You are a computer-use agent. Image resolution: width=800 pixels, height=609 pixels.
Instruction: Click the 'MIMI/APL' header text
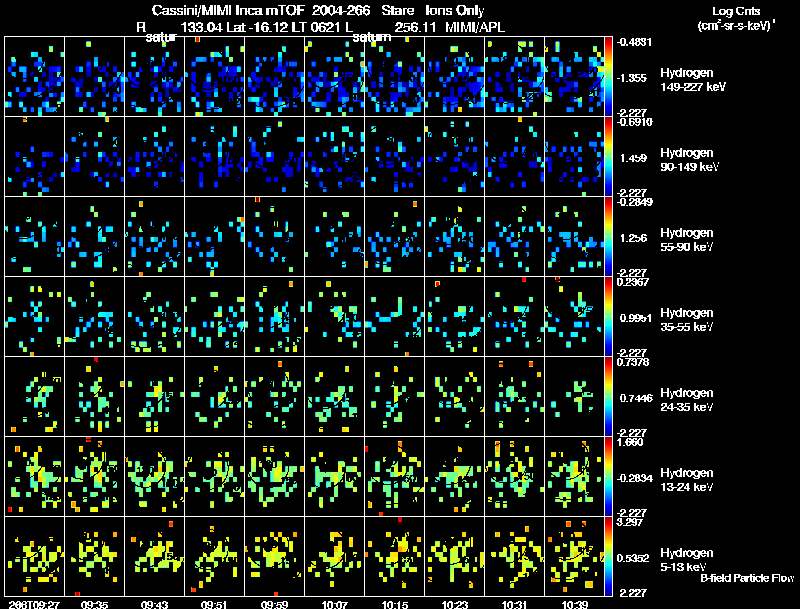[475, 27]
